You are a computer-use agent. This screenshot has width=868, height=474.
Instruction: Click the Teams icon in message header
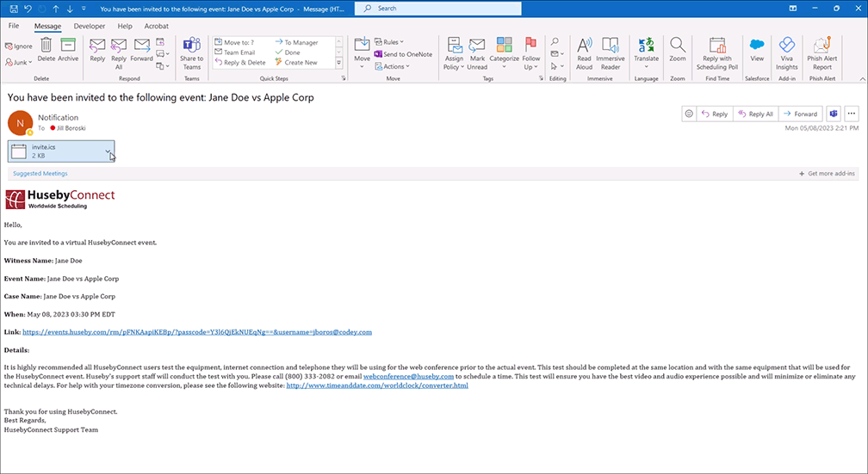point(834,114)
